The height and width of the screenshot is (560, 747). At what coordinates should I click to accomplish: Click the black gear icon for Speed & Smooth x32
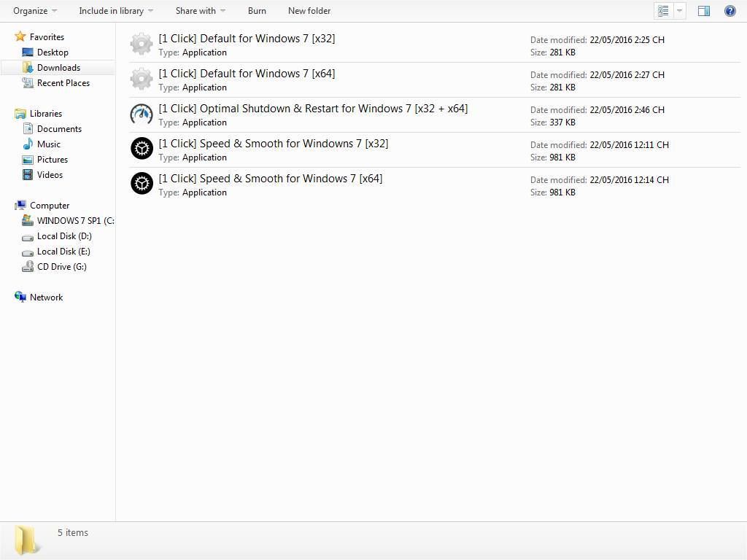coord(142,149)
